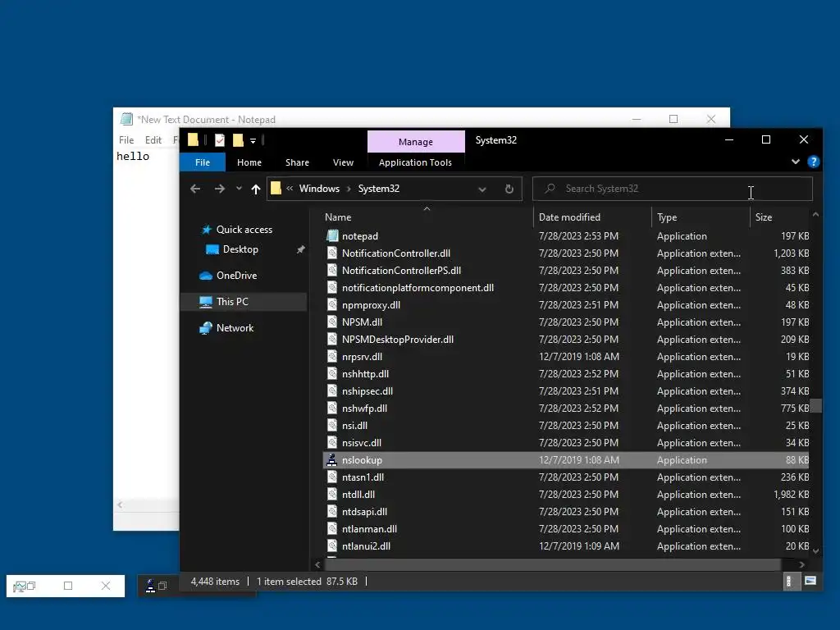Click the OneDrive cloud icon
The image size is (840, 630).
coord(206,276)
